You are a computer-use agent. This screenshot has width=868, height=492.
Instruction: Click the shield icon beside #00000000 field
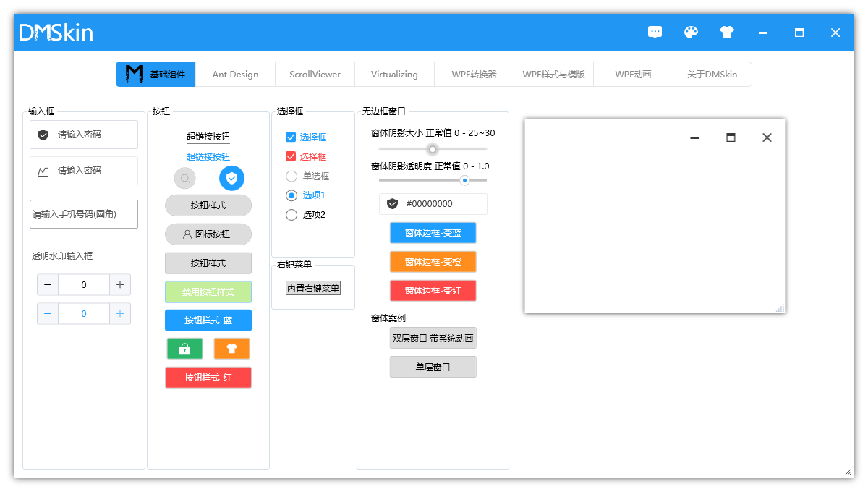392,203
